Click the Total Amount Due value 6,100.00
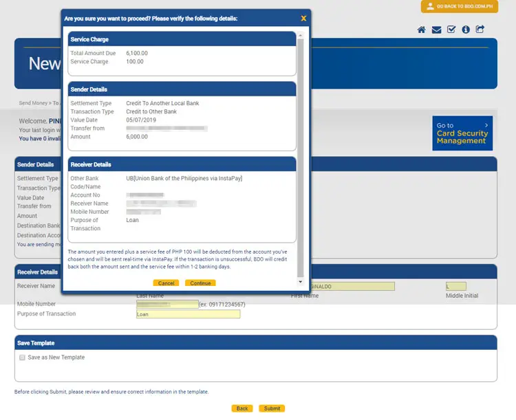Image resolution: width=516 pixels, height=420 pixels. [x=137, y=53]
